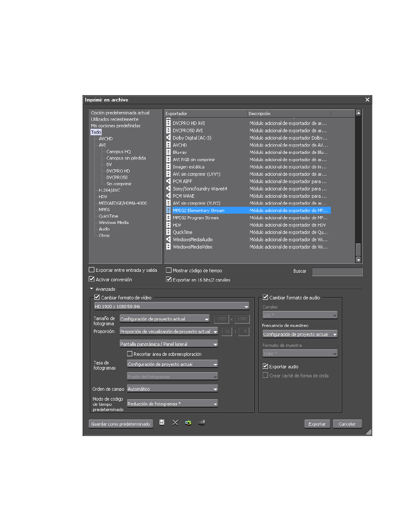The width and height of the screenshot is (411, 532).
Task: Toggle Mostrar código de tiempo checkbox
Action: coord(169,271)
